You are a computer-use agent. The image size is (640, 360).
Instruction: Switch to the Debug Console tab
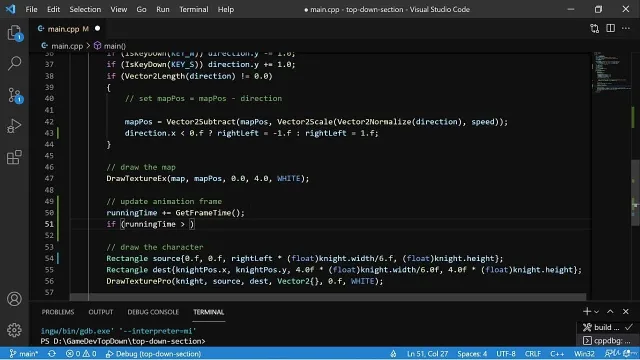(153, 312)
